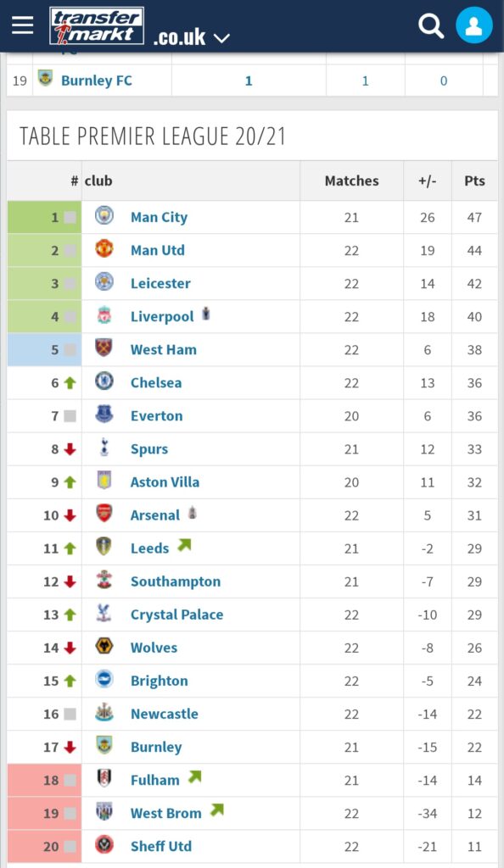The image size is (504, 868).
Task: Click the promoted arrow next to Leeds
Action: click(184, 545)
